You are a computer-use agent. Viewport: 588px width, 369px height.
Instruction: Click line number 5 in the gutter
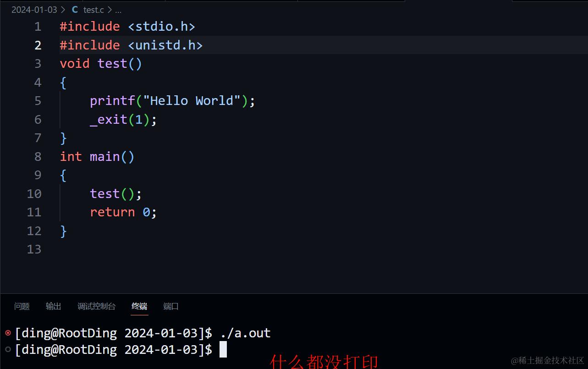point(38,101)
